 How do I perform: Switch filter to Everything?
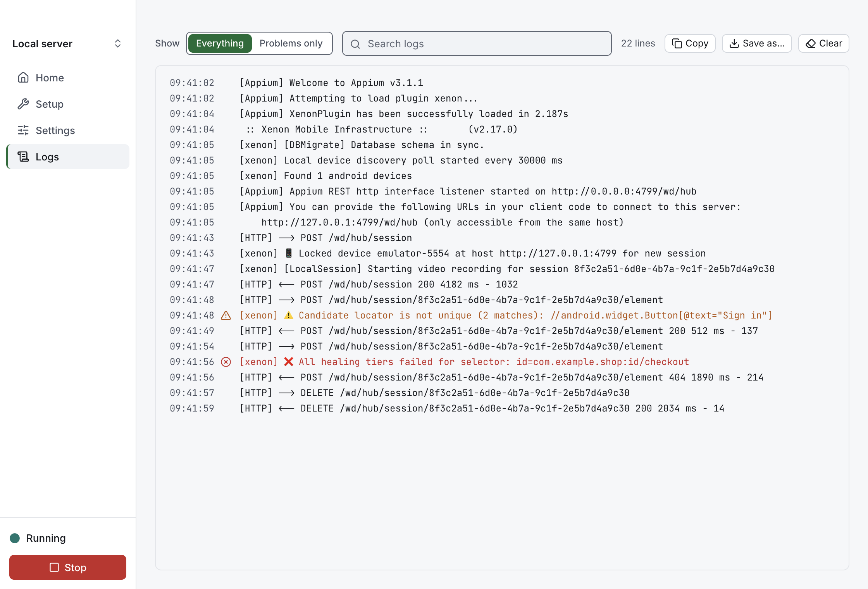coord(220,43)
